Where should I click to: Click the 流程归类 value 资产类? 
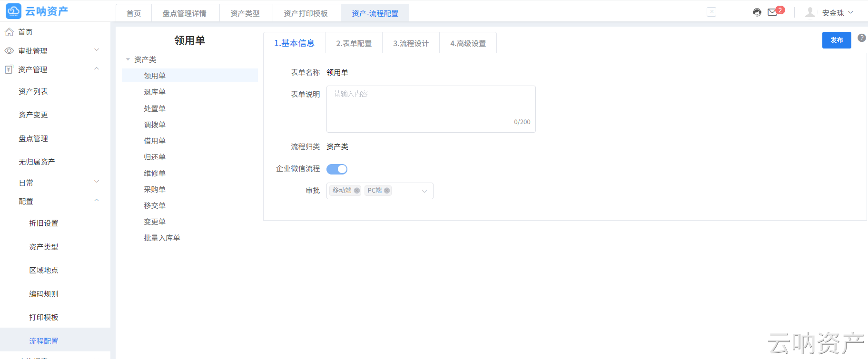pyautogui.click(x=337, y=146)
